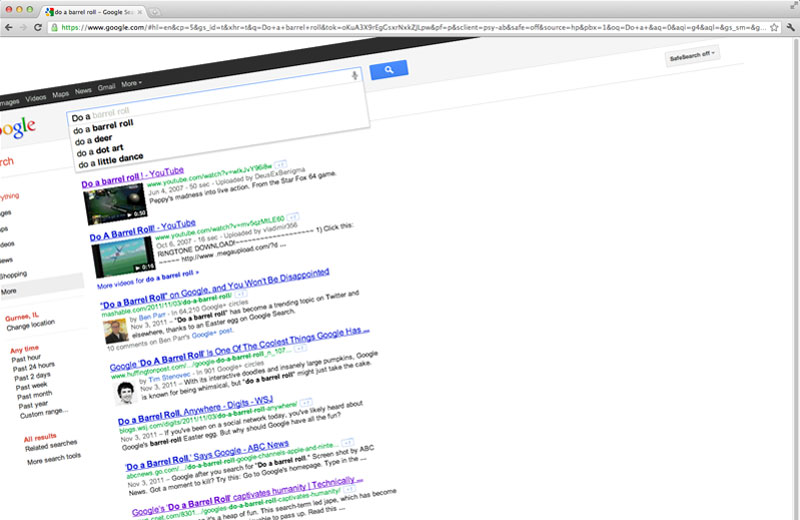800x520 pixels.
Task: Click the Tim Stenovec author link
Action: coord(169,377)
